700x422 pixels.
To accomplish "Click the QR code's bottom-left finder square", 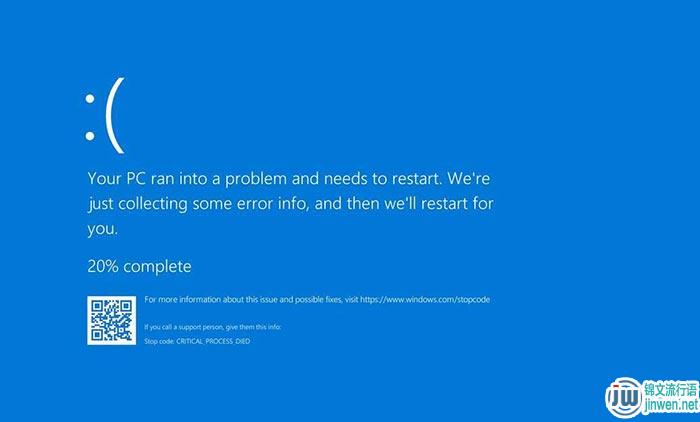I will [x=98, y=334].
